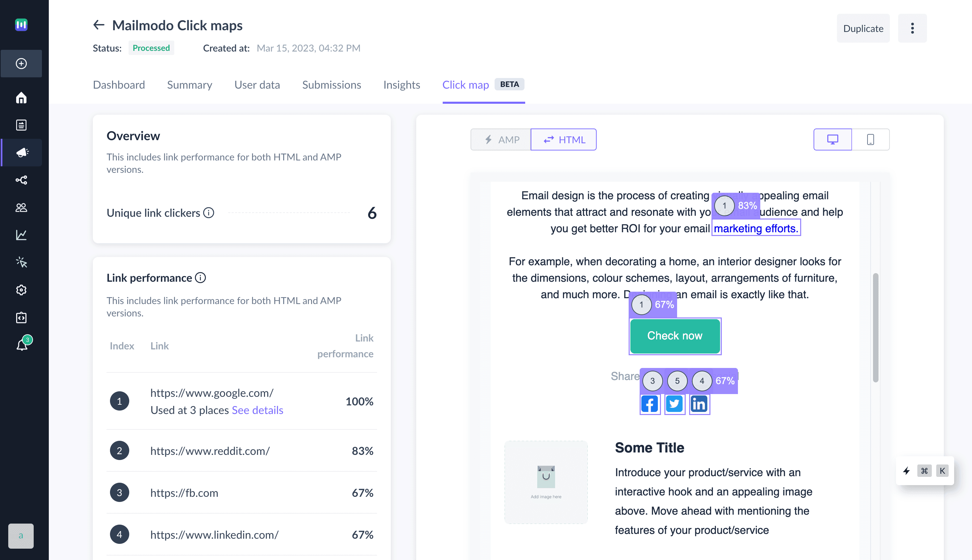Click the Check now button in preview

click(675, 335)
